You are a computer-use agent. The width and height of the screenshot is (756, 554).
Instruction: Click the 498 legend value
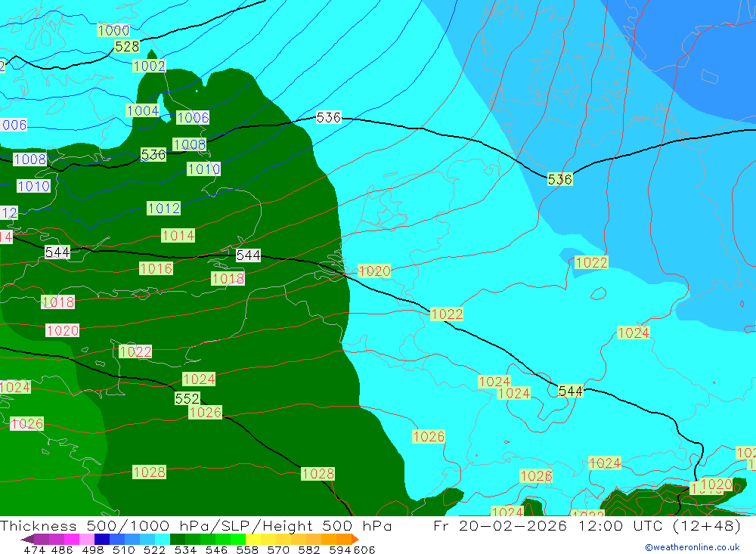[x=92, y=550]
